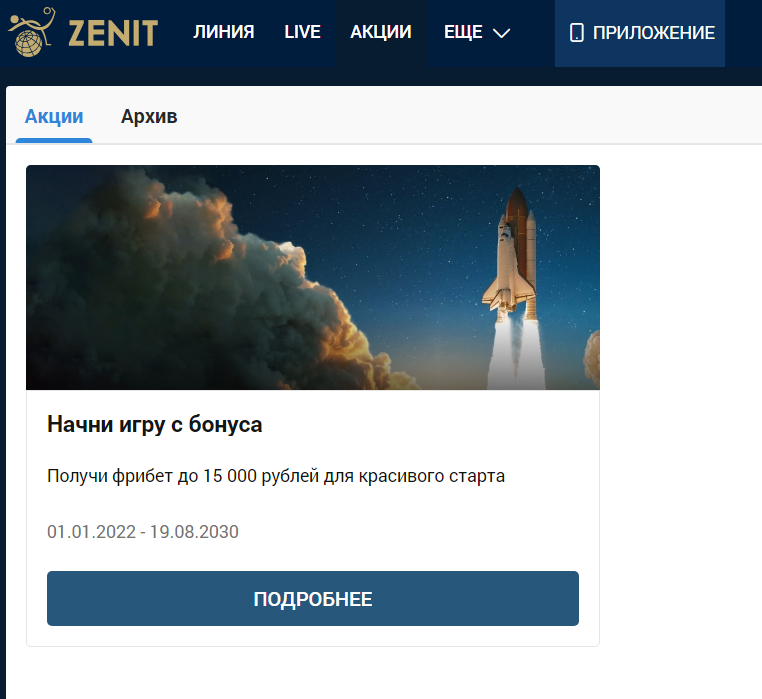
Task: Open the ПРИЛОЖЕНИЕ app download button
Action: tap(640, 33)
